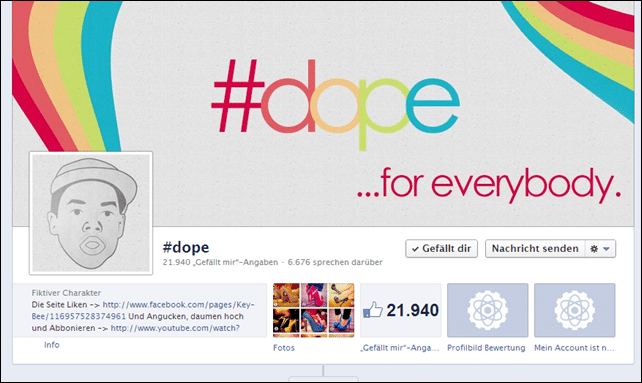The image size is (642, 383).
Task: Click the 'Fiktiver Charakter' category text
Action: [x=66, y=293]
